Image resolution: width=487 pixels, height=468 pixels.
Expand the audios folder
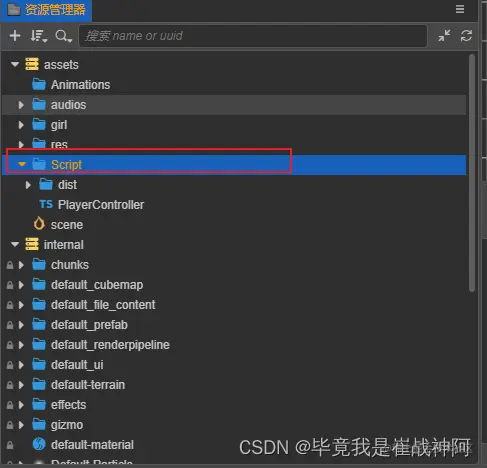(21, 105)
